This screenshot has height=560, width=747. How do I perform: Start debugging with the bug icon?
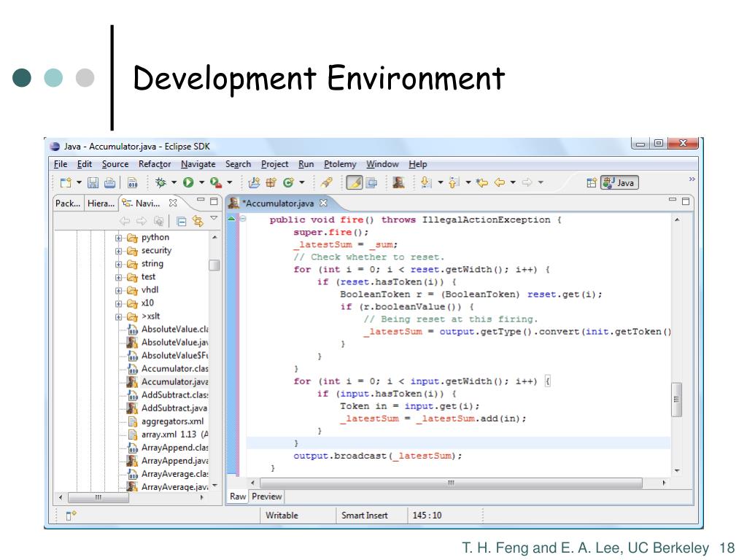tap(160, 182)
